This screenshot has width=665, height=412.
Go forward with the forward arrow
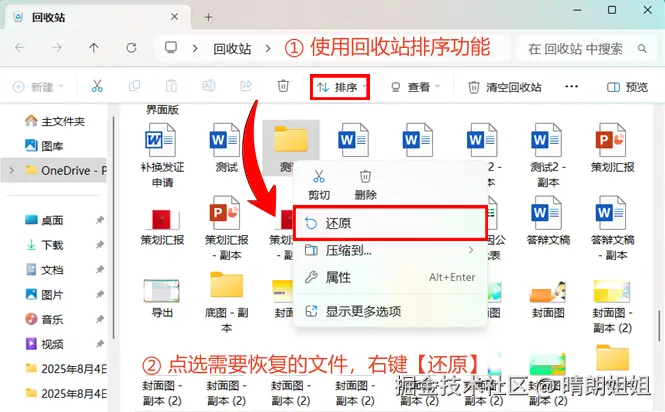point(56,48)
